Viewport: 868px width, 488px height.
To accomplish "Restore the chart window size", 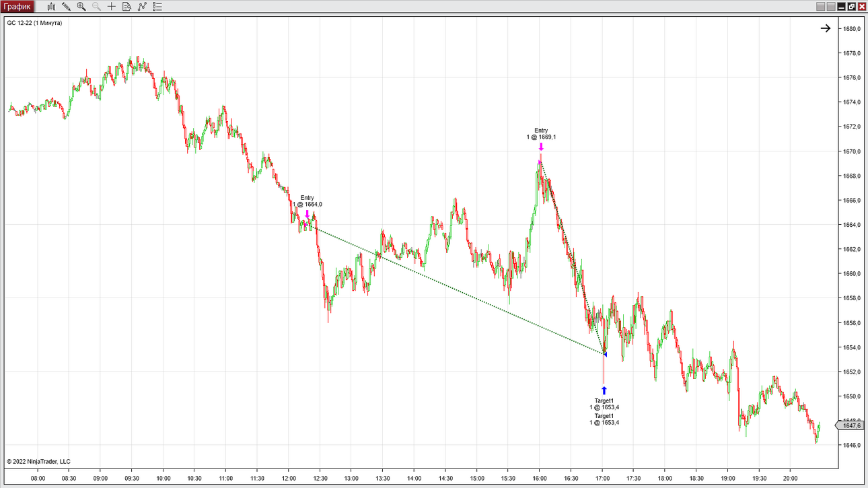I will (851, 7).
